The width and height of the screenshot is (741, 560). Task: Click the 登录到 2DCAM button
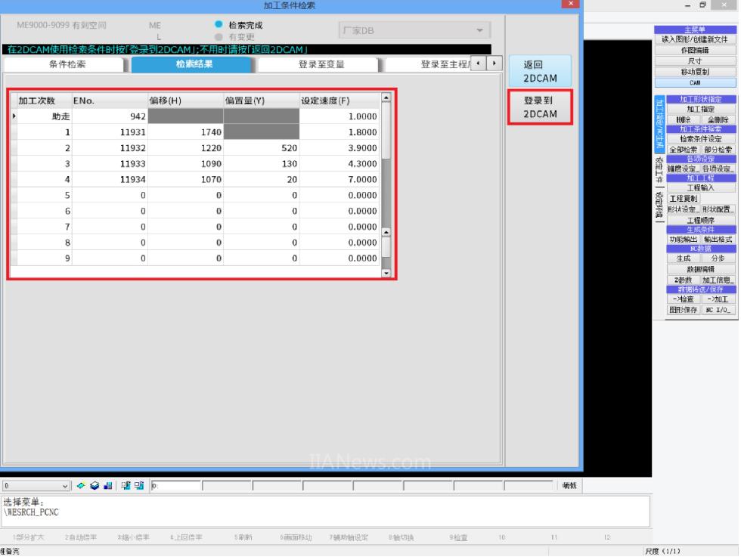[x=540, y=107]
